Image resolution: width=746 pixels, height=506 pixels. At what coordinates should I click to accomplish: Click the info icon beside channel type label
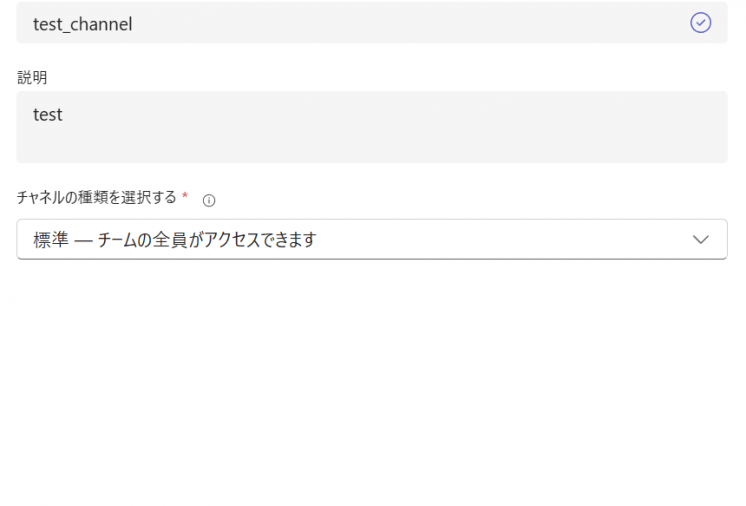coord(209,200)
